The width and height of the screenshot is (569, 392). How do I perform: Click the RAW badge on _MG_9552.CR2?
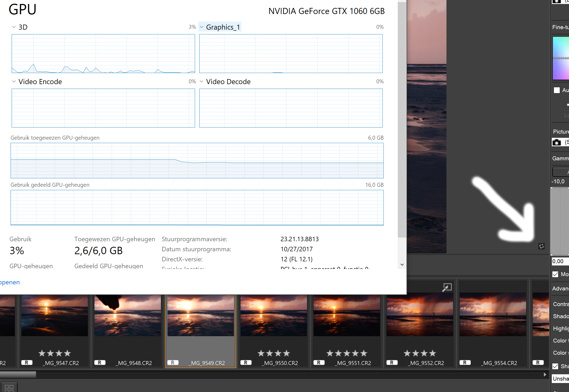click(392, 363)
